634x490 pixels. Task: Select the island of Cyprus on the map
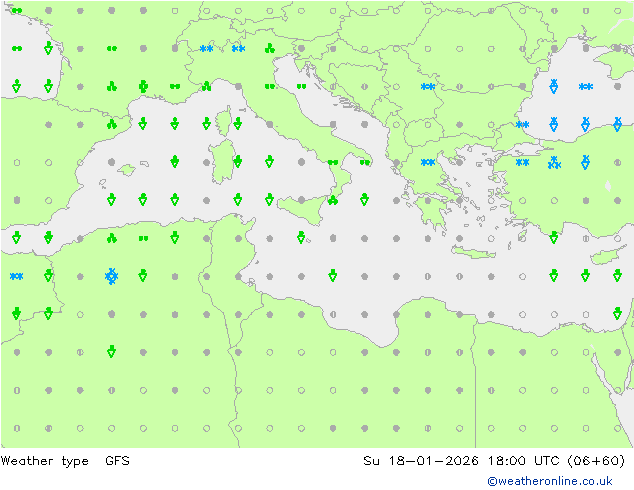point(605,256)
